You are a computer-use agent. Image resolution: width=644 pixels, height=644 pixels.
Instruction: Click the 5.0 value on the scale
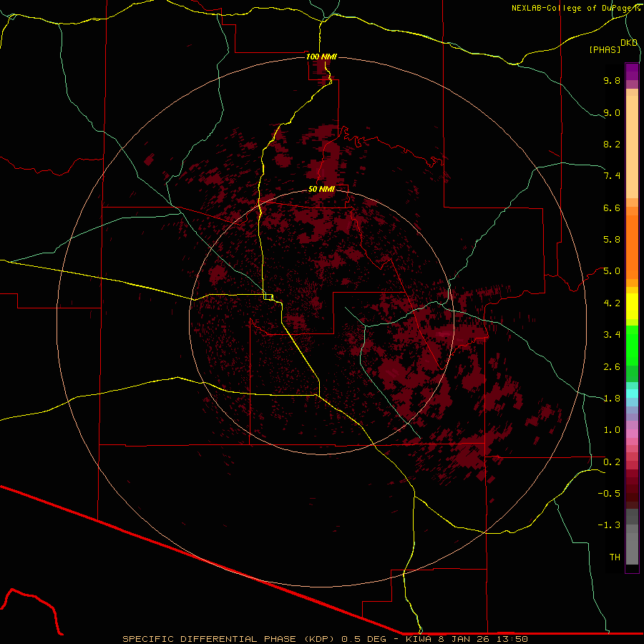[612, 271]
